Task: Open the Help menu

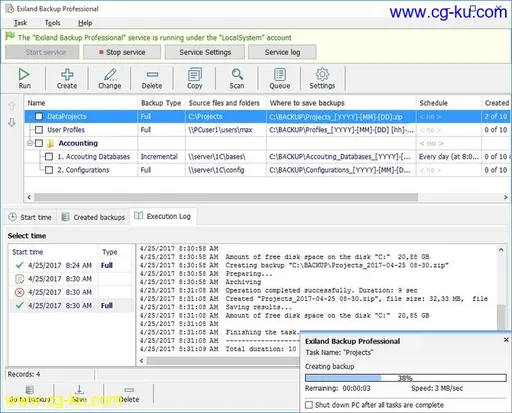Action: tap(85, 23)
